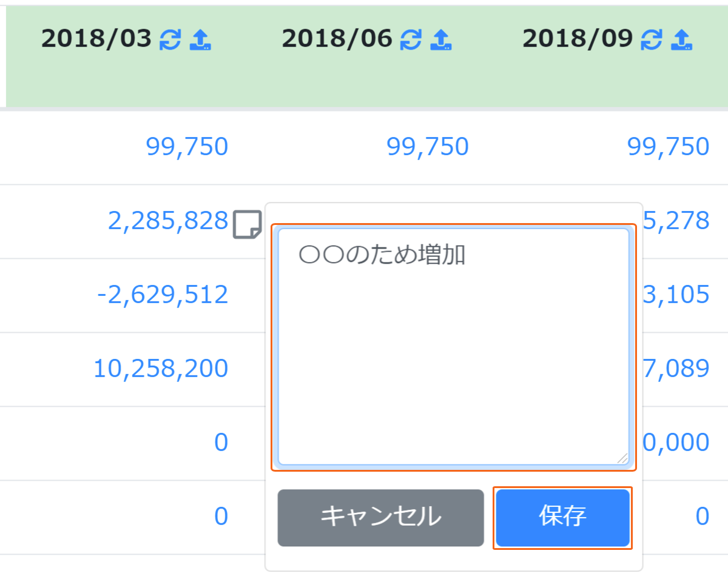Click the 2018/03 column header label

(x=96, y=39)
